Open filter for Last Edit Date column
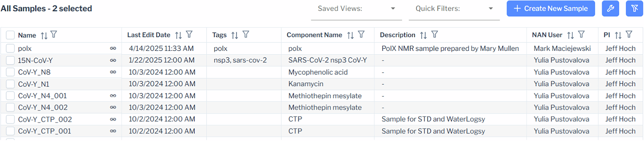Viewport: 644px width, 141px height. [x=189, y=35]
